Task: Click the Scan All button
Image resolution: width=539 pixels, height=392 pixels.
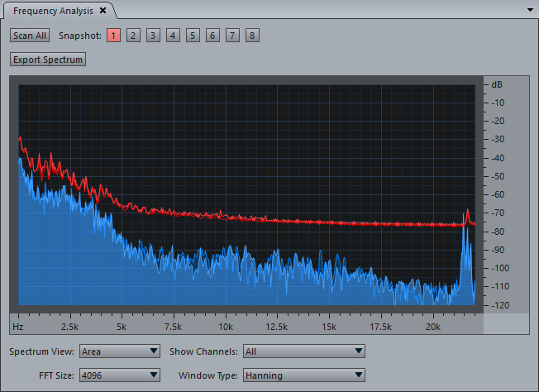Action: click(x=31, y=36)
